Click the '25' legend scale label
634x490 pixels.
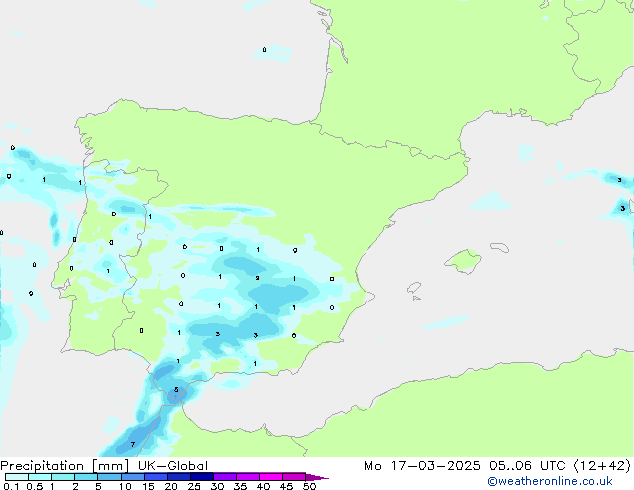click(194, 486)
